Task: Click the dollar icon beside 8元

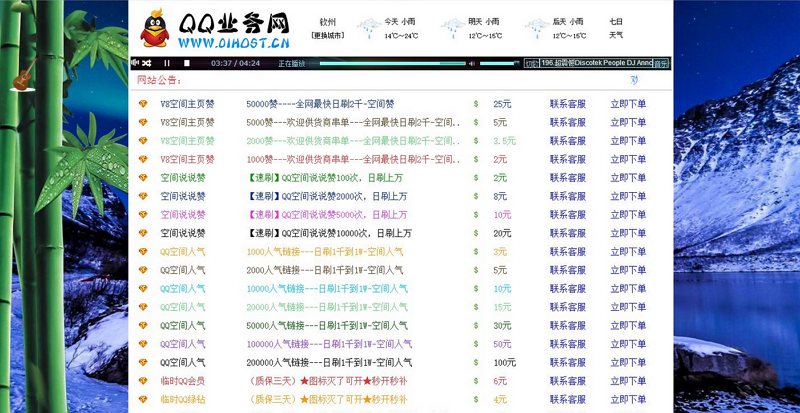Action: point(476,196)
